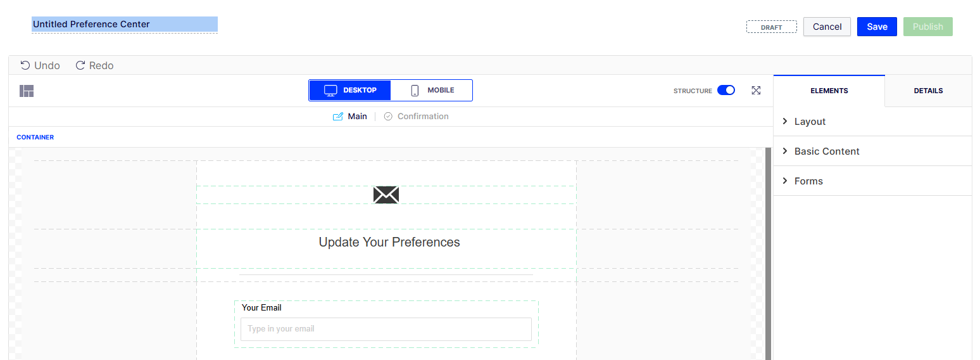This screenshot has height=360, width=980.
Task: Click the Main page edit icon
Action: pyautogui.click(x=338, y=117)
